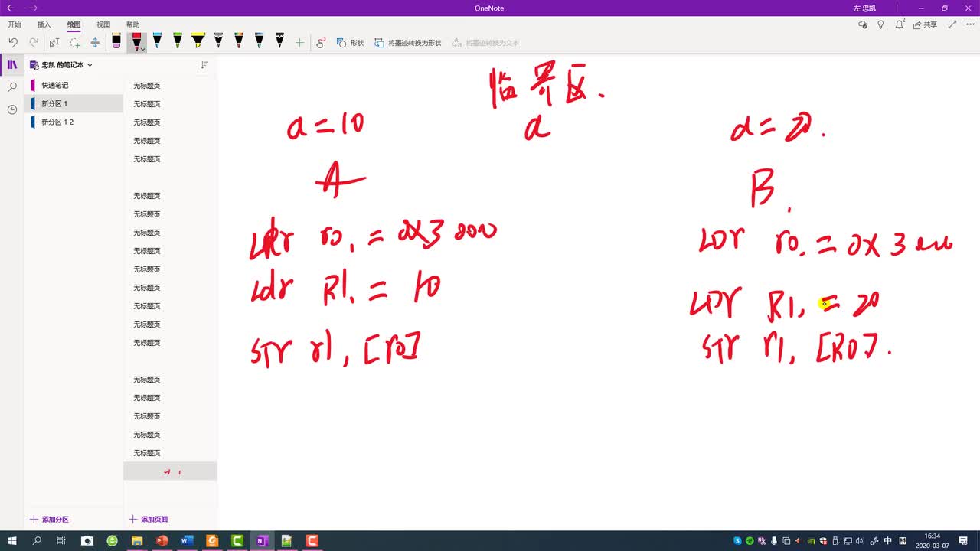Screen dimensions: 980x551
Task: Open the 帮助 ribbon tab
Action: (x=133, y=24)
